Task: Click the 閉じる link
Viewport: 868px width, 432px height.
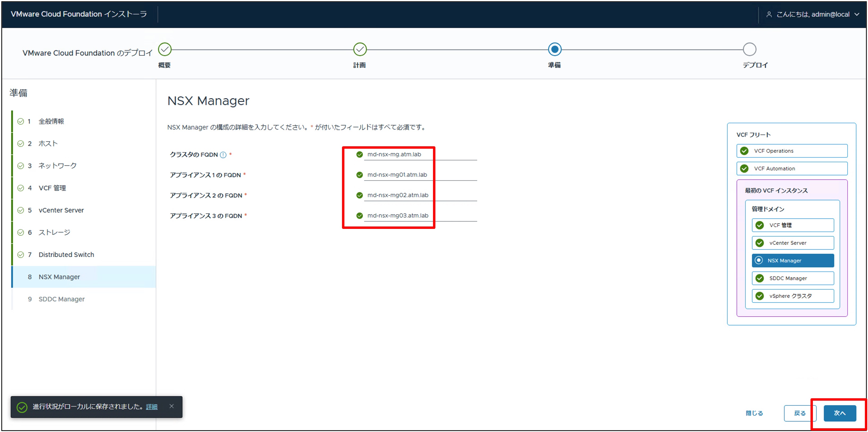Action: click(x=754, y=413)
